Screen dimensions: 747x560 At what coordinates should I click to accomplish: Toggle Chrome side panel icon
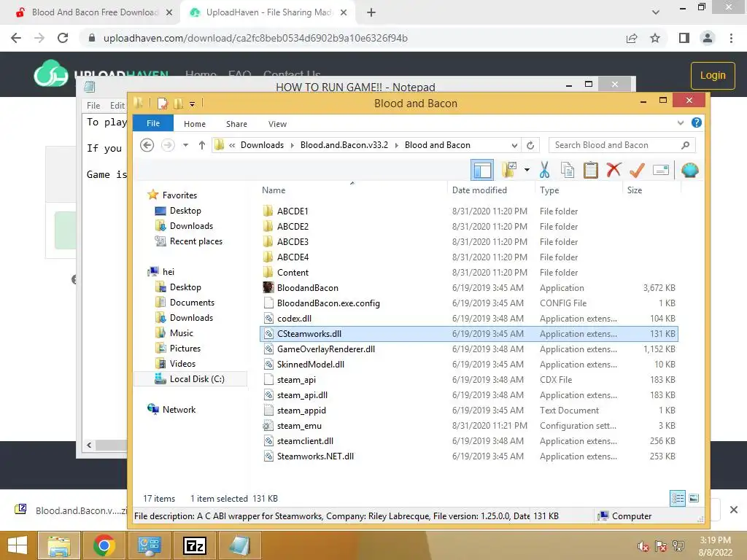684,38
